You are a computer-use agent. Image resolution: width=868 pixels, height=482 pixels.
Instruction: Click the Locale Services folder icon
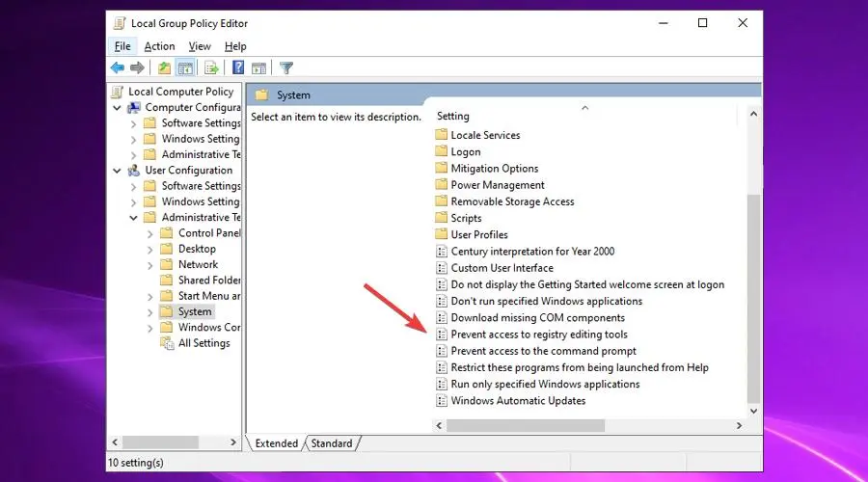point(441,134)
